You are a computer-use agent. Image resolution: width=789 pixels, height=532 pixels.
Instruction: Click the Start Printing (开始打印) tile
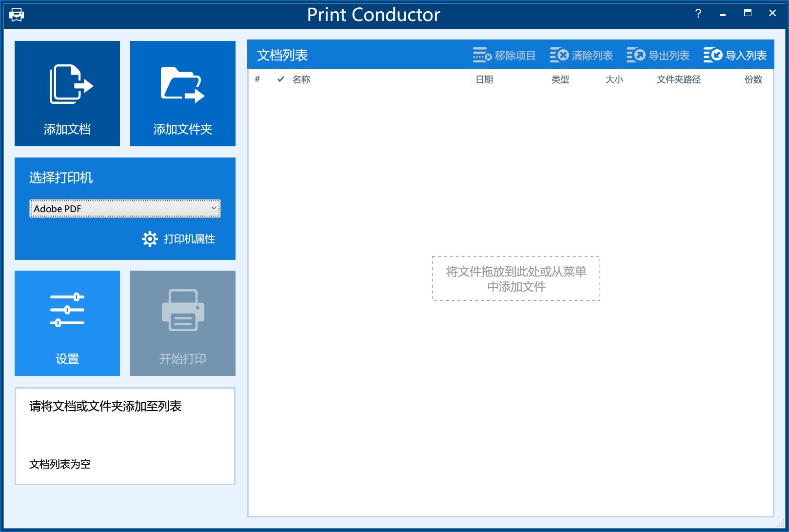pos(183,323)
